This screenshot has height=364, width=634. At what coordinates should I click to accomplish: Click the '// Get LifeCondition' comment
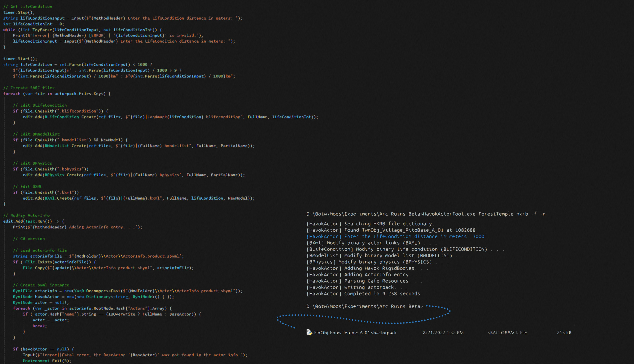pyautogui.click(x=28, y=6)
